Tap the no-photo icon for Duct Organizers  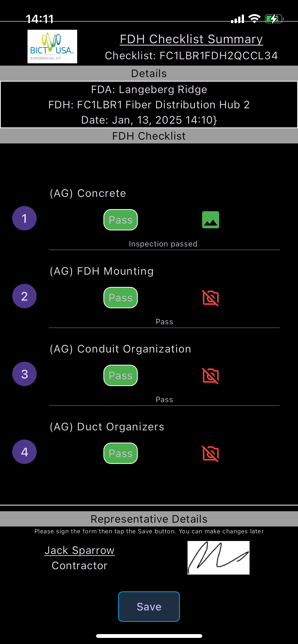(210, 453)
